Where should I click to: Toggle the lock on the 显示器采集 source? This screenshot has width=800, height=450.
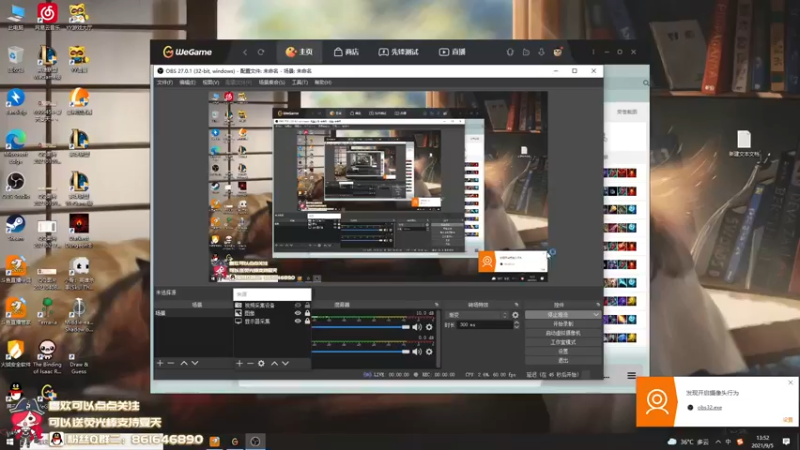(x=307, y=321)
